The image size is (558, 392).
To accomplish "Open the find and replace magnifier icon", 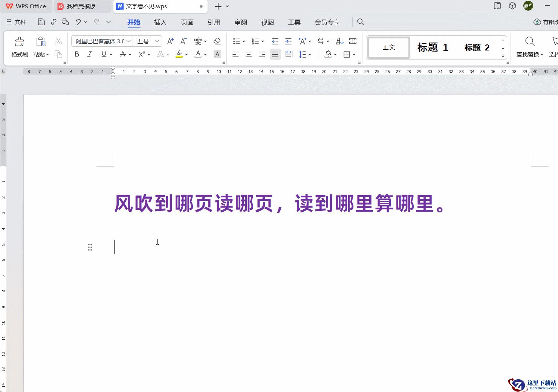I will coord(530,41).
